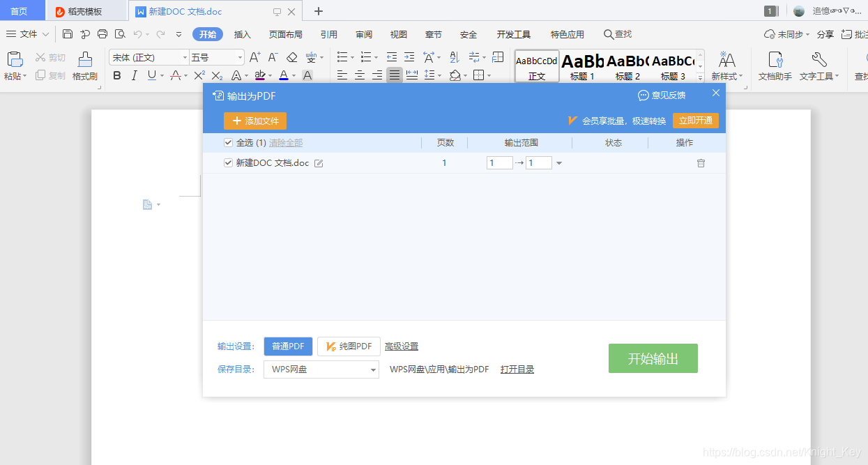The image size is (868, 465).
Task: Open the 高级设置 link
Action: point(402,346)
